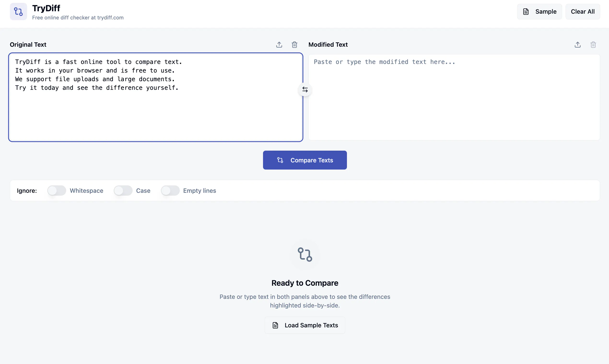Focus the Modified Text input area
Viewport: 609px width, 364px height.
pyautogui.click(x=454, y=97)
